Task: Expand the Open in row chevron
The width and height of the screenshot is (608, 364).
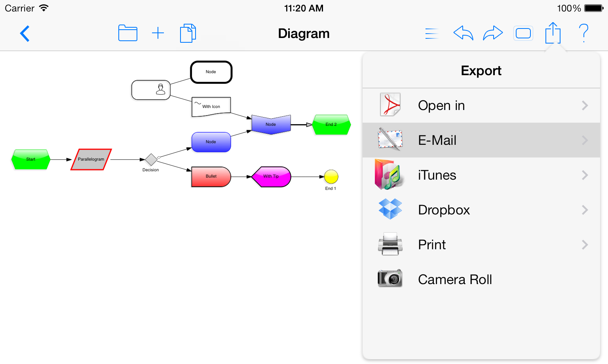Action: [x=585, y=106]
